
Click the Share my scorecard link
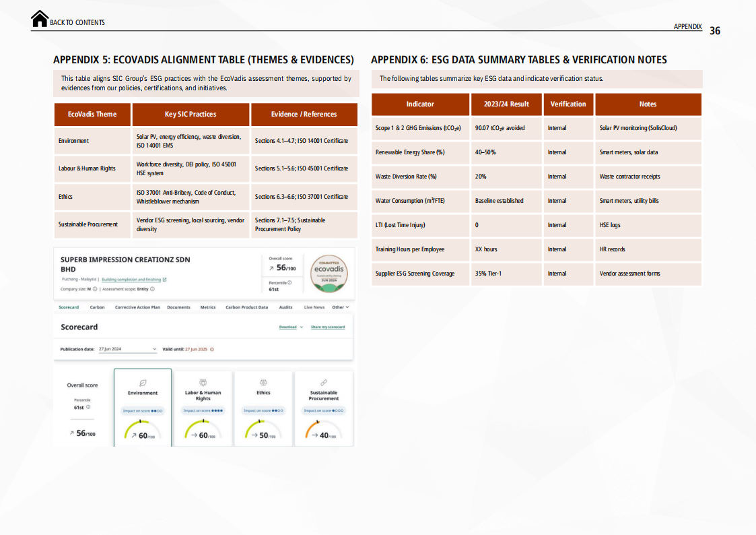coord(328,327)
